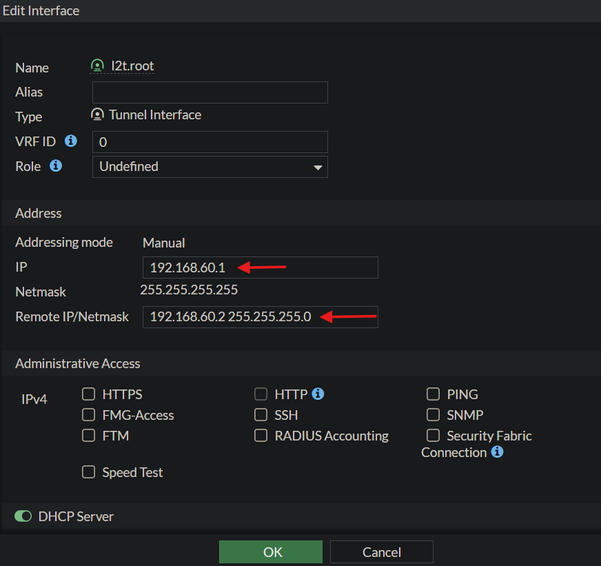
Task: Enable SSH administrative access
Action: (261, 415)
